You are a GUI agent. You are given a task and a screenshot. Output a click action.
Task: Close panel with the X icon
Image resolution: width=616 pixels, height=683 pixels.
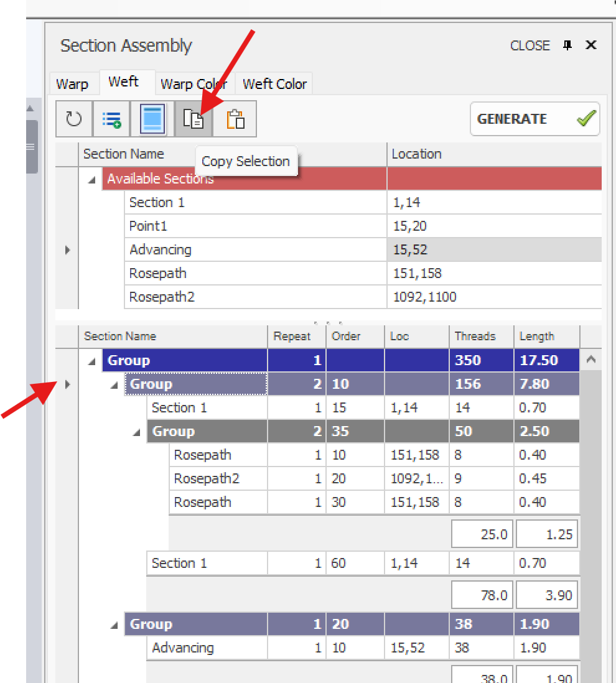[x=591, y=45]
